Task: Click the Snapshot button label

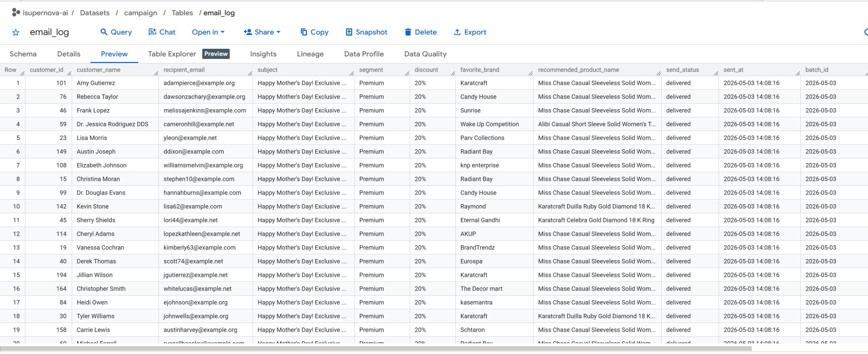Action: coord(371,32)
